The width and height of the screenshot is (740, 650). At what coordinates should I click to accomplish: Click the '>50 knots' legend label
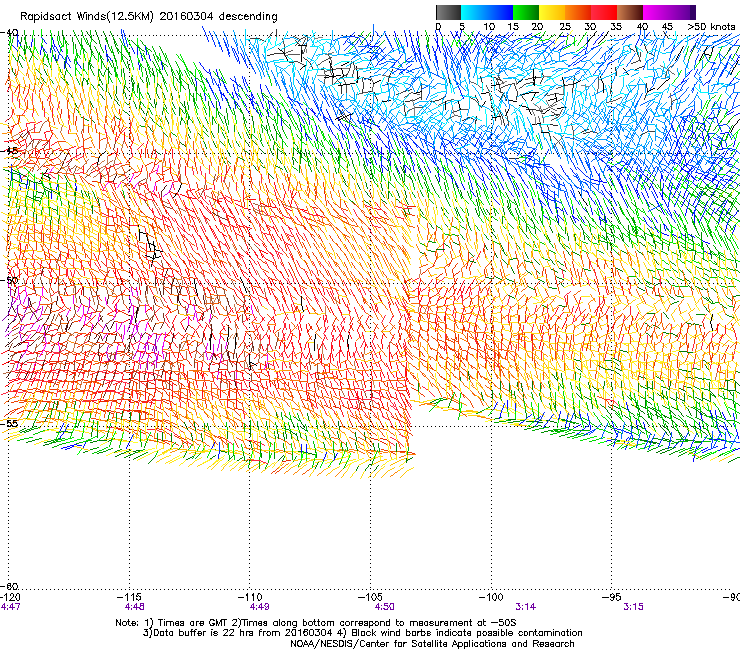(711, 27)
